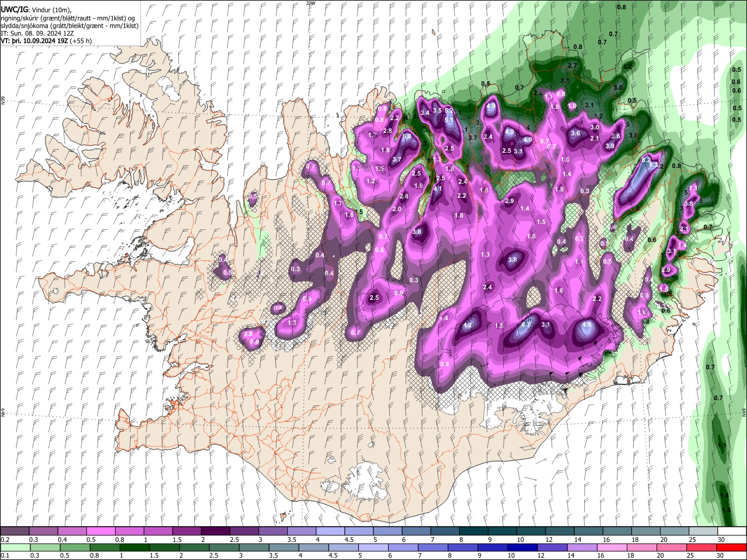The image size is (747, 560).
Task: Click the "6.7" snowfall value on map
Action: coord(526,325)
